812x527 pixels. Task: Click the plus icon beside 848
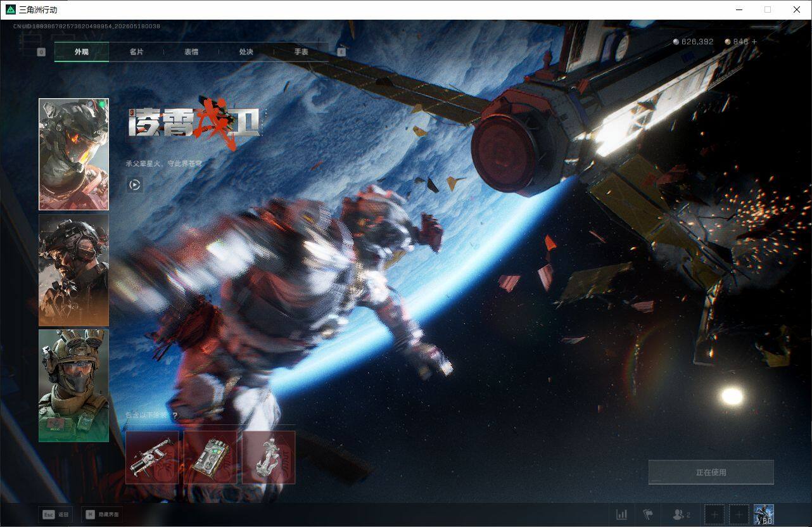[754, 42]
